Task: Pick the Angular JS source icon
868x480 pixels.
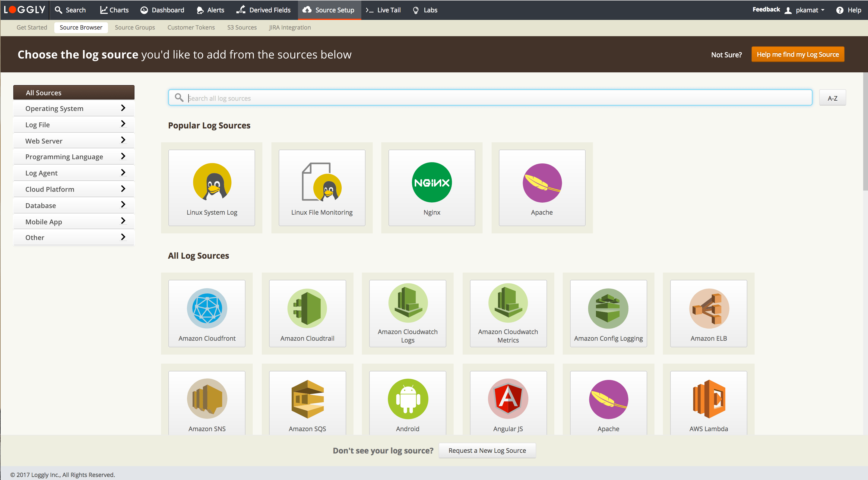Action: pos(508,399)
